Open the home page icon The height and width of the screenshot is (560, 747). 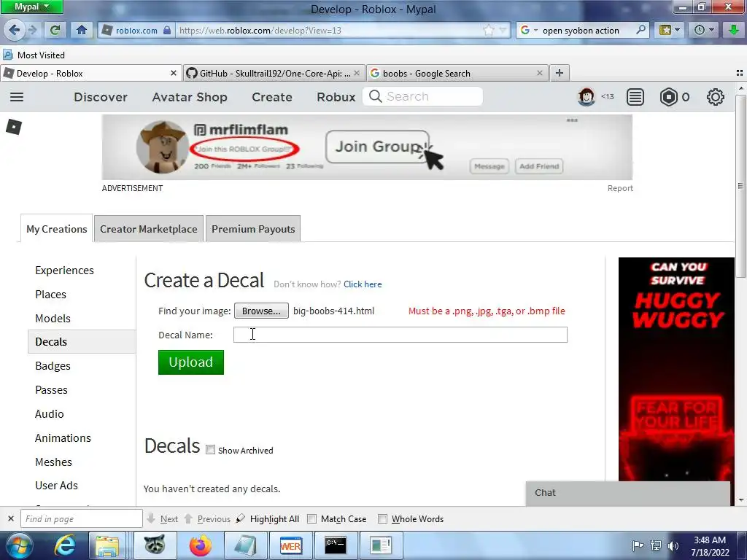(82, 30)
